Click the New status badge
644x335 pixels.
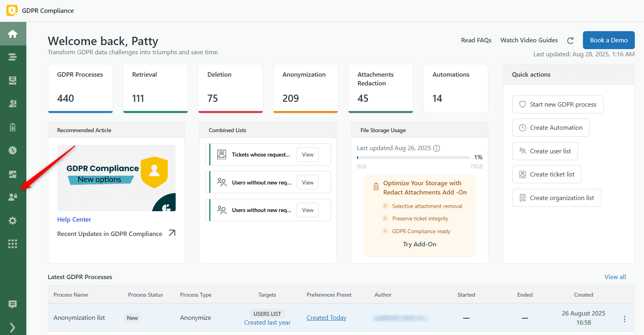132,318
